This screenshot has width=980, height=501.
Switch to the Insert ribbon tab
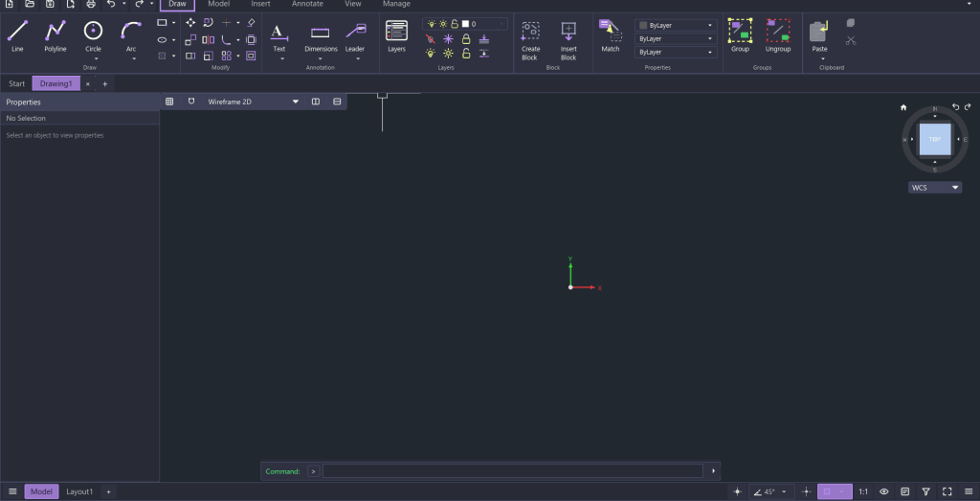pos(260,4)
